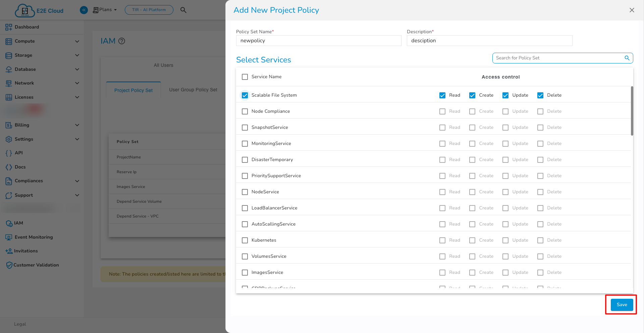The height and width of the screenshot is (333, 644).
Task: Check the Kubernetes service checkbox
Action: (x=245, y=240)
